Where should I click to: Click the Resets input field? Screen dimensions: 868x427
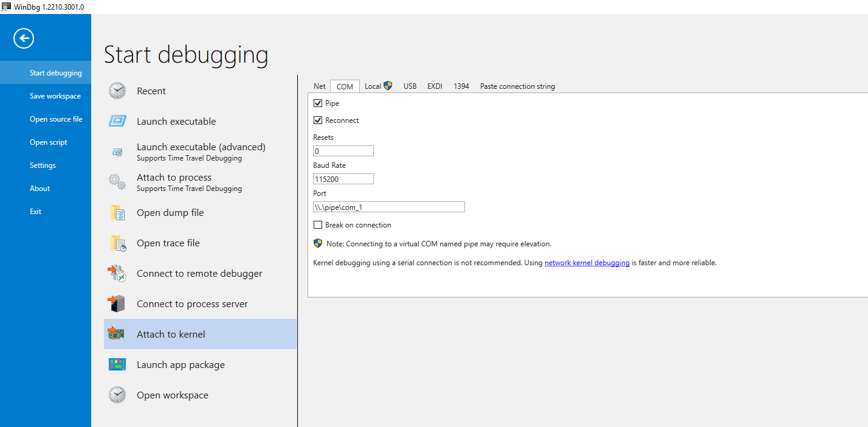343,151
